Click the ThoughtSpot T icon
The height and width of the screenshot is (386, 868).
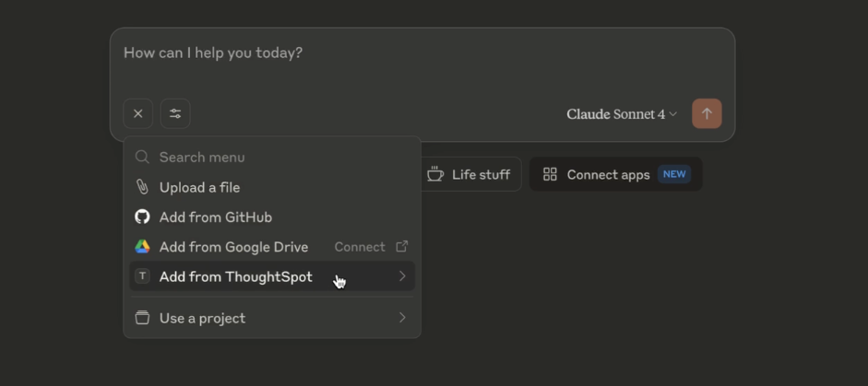point(142,276)
